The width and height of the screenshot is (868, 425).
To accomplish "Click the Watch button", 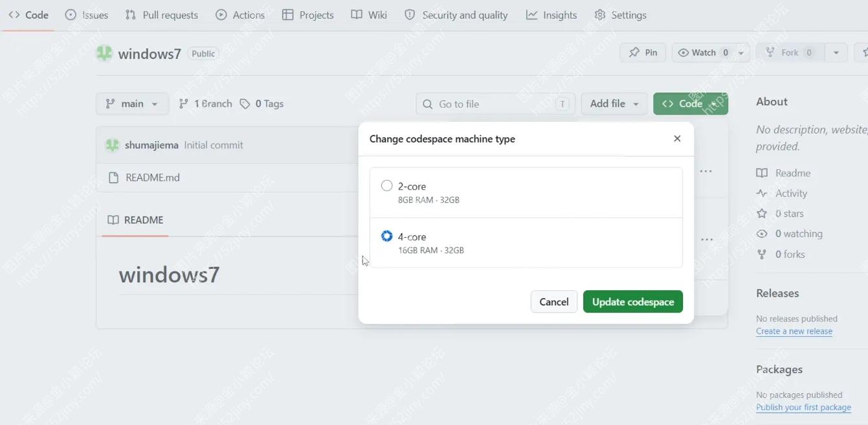I will point(703,52).
